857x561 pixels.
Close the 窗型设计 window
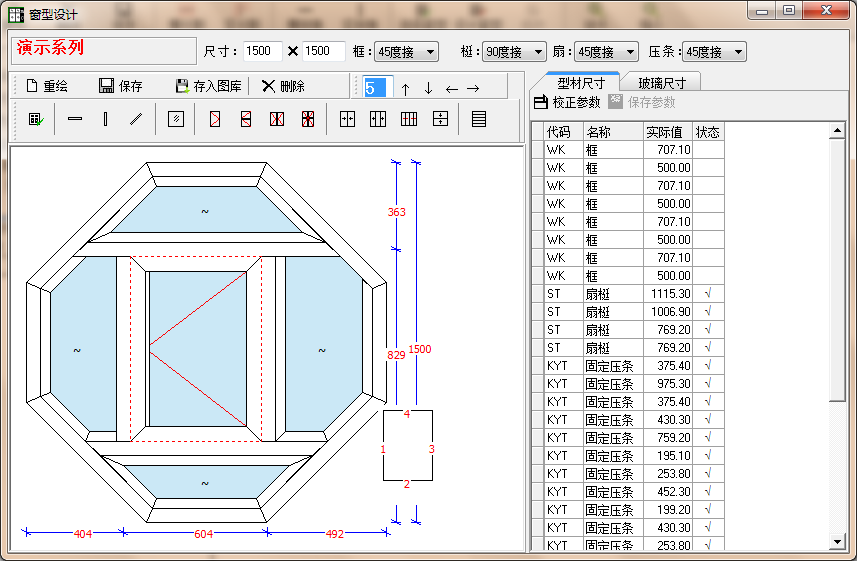coord(826,10)
